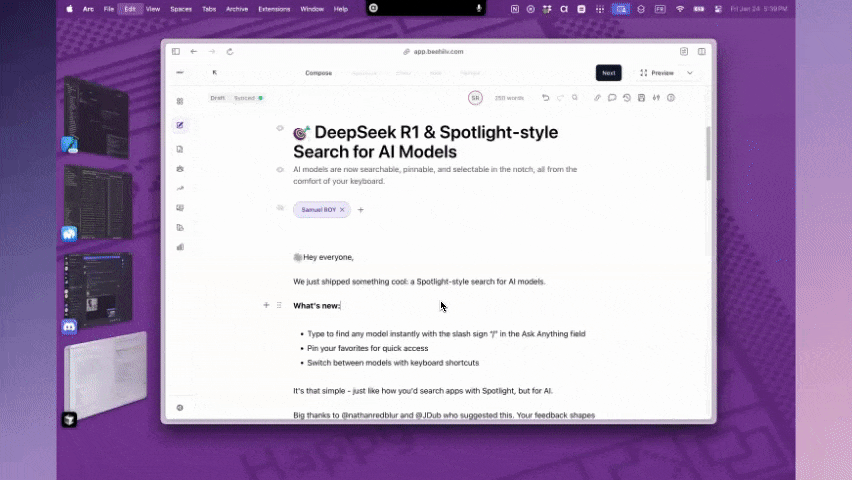Click the app.beehiiv.com address bar

tap(434, 52)
